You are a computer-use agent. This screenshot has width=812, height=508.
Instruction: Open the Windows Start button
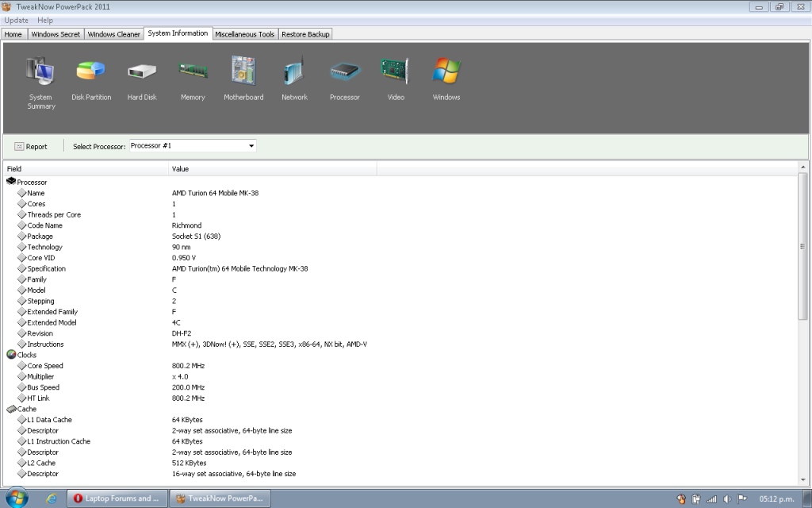(x=17, y=498)
